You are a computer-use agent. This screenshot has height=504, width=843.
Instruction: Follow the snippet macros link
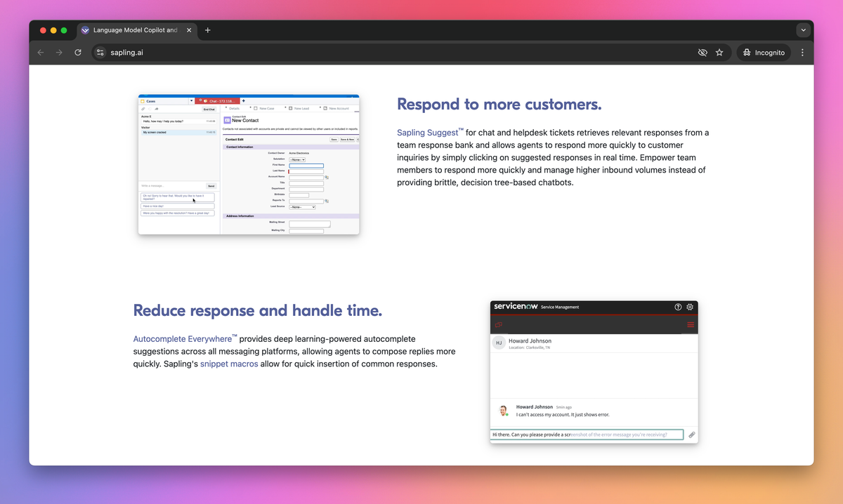click(x=229, y=364)
